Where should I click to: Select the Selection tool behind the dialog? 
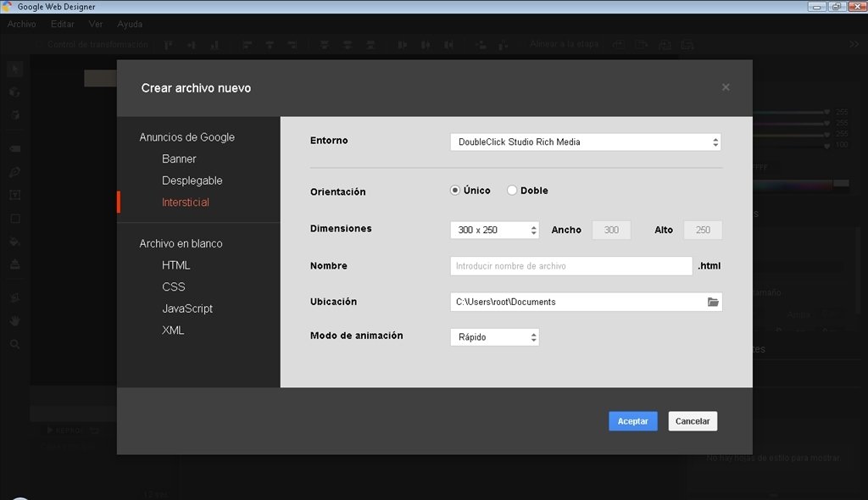point(15,69)
